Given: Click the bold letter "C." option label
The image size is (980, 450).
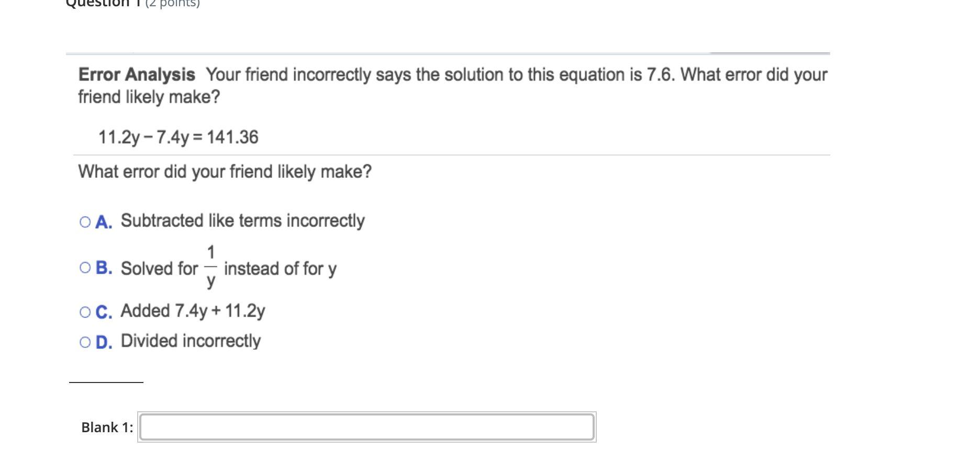Looking at the screenshot, I should (104, 312).
